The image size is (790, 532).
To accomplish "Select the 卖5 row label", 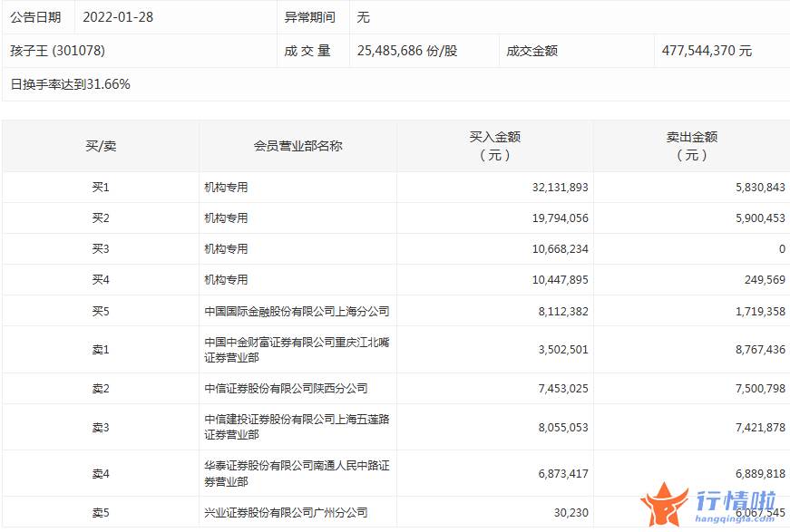I will (101, 512).
